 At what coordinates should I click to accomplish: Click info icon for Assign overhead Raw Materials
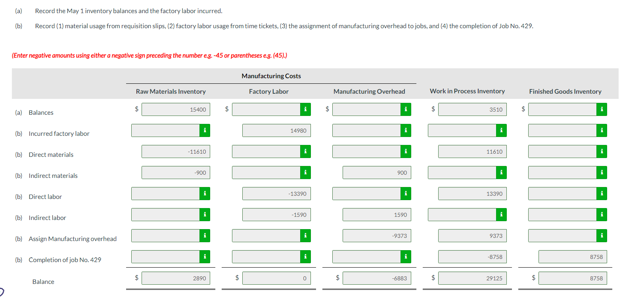(x=205, y=235)
